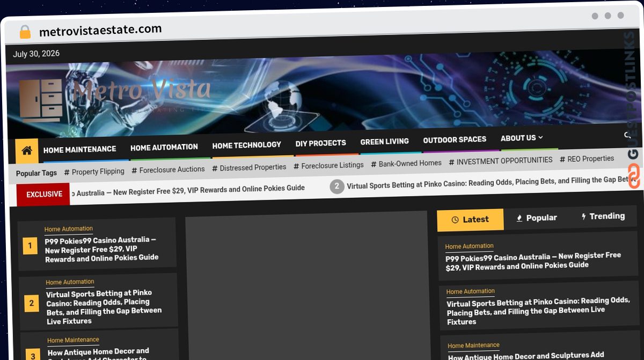This screenshot has height=360, width=644.
Task: Click the Popular Tags label
Action: click(x=36, y=173)
